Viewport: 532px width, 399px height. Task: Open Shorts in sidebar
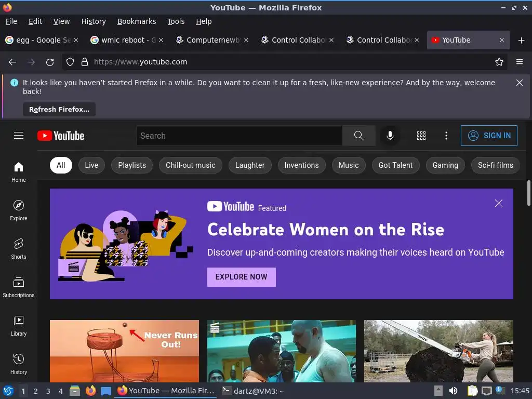[19, 249]
